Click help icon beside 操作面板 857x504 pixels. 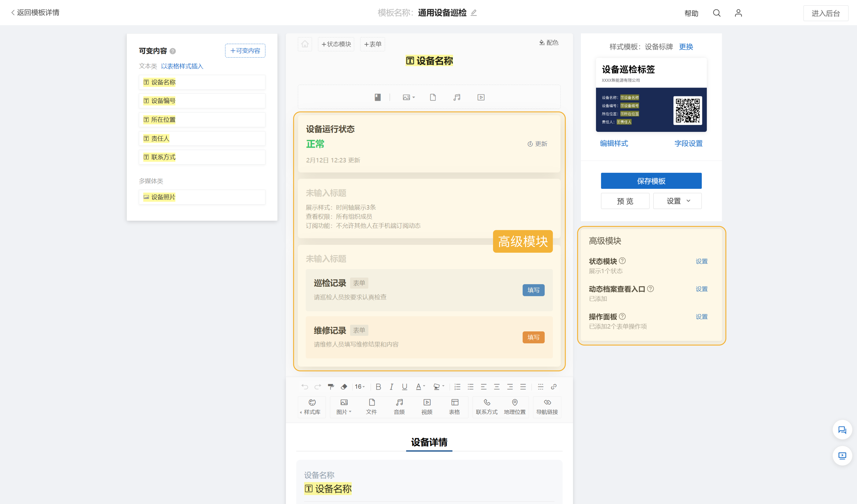tap(622, 316)
